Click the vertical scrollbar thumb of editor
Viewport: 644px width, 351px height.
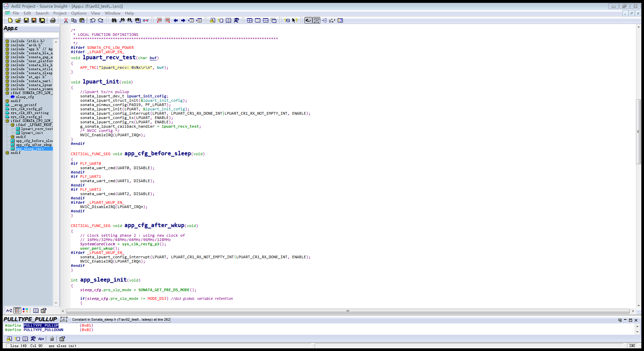click(x=638, y=132)
